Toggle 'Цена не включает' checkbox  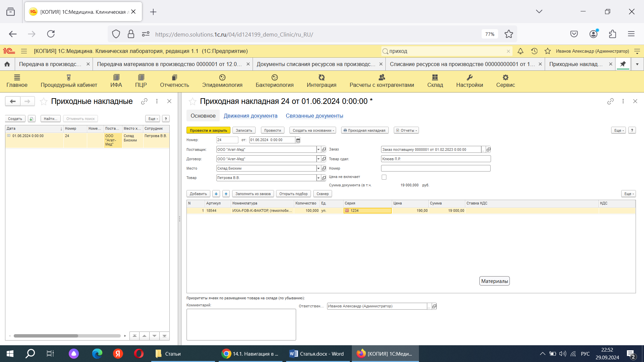coord(384,177)
